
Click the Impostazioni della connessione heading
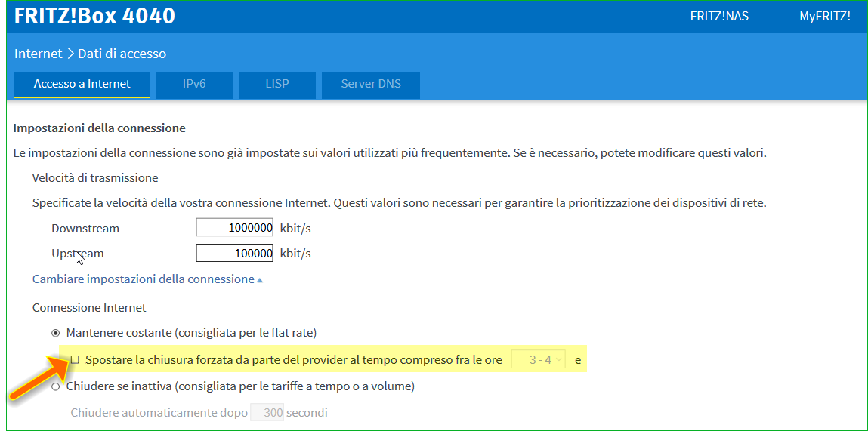tap(99, 128)
